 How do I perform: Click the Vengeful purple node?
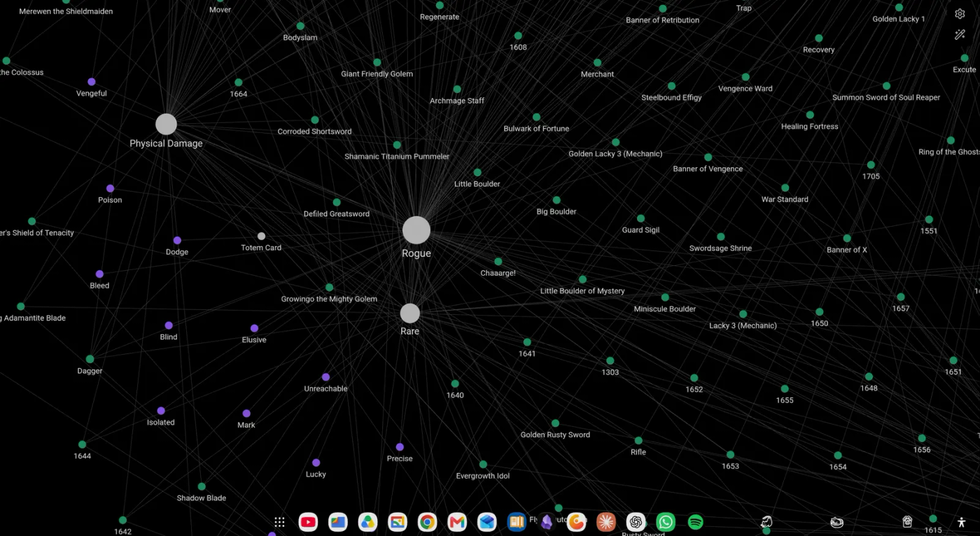pos(92,82)
